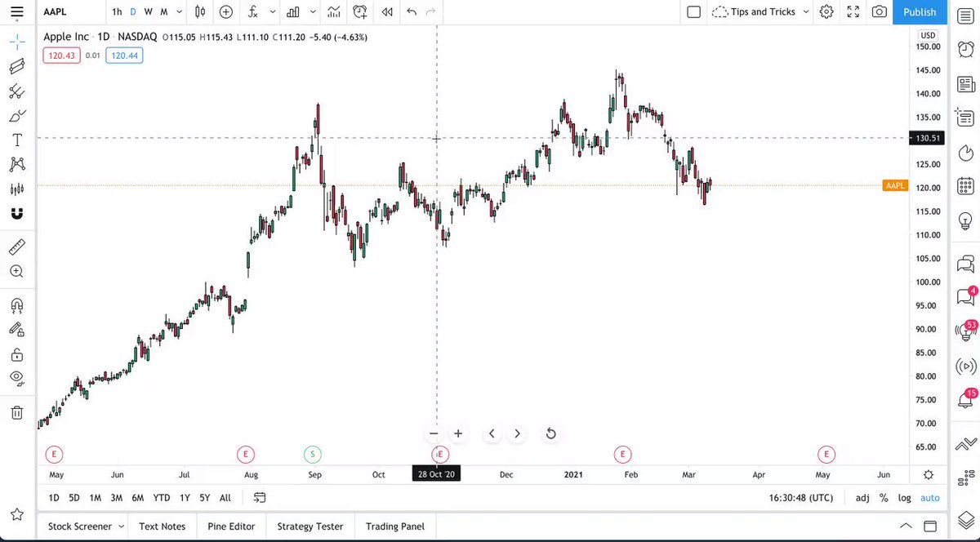The image size is (980, 542).
Task: Activate the zoom in magnifier tool
Action: click(x=16, y=271)
